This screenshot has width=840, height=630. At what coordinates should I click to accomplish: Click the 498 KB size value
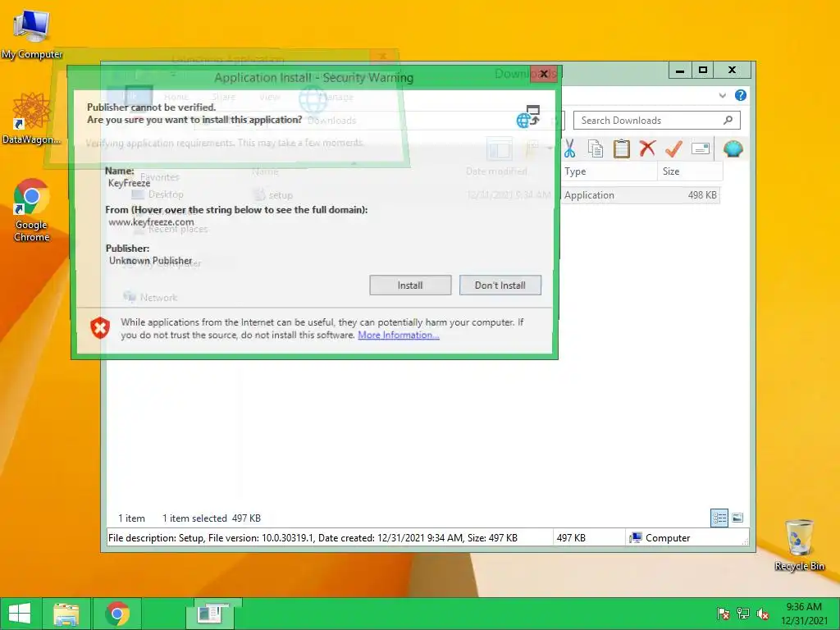(x=702, y=195)
